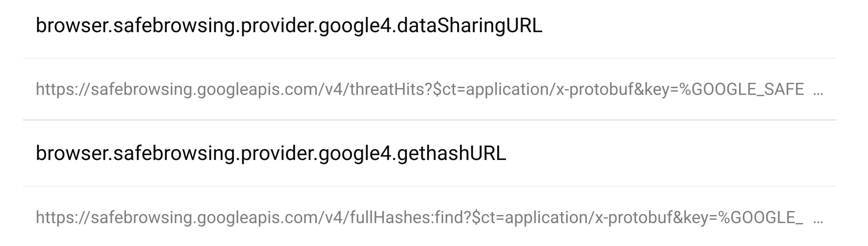The height and width of the screenshot is (246, 868).
Task: Click the word dataSharingURL in first preference
Action: point(469,26)
